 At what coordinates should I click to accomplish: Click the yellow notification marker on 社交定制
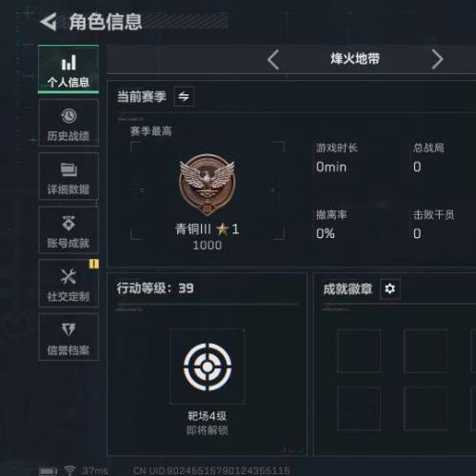(93, 264)
